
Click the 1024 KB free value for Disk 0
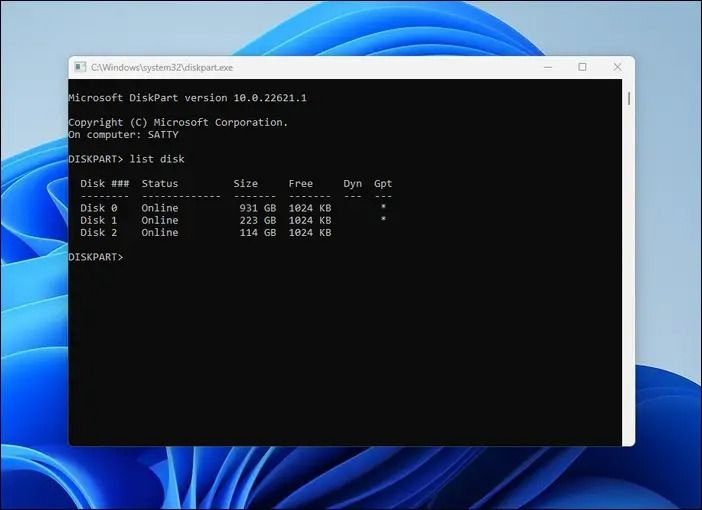[310, 208]
